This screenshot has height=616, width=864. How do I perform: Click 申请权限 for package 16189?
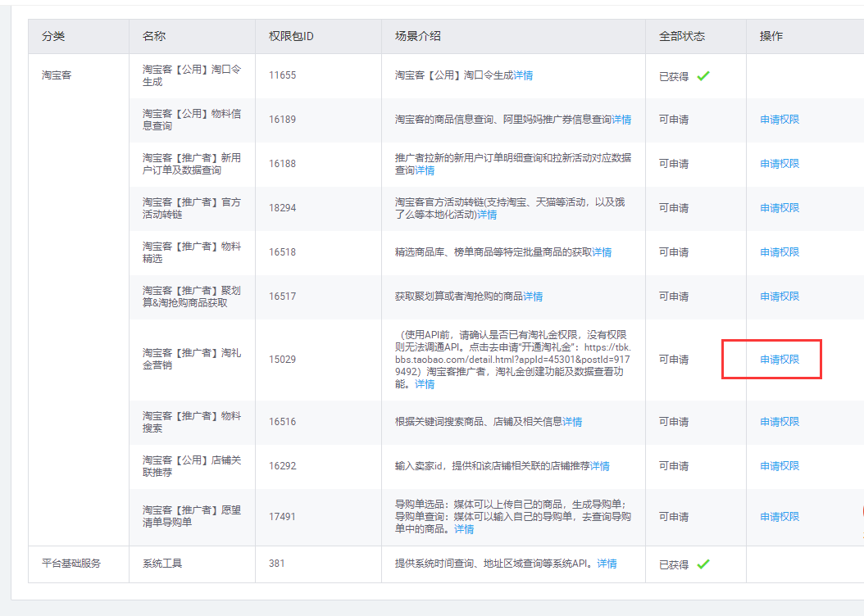[x=779, y=120]
